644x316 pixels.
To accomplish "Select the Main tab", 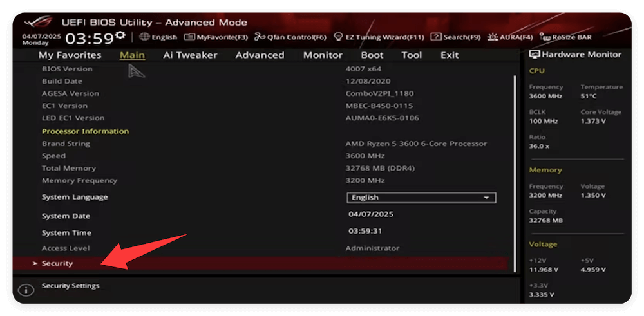I will coord(132,55).
